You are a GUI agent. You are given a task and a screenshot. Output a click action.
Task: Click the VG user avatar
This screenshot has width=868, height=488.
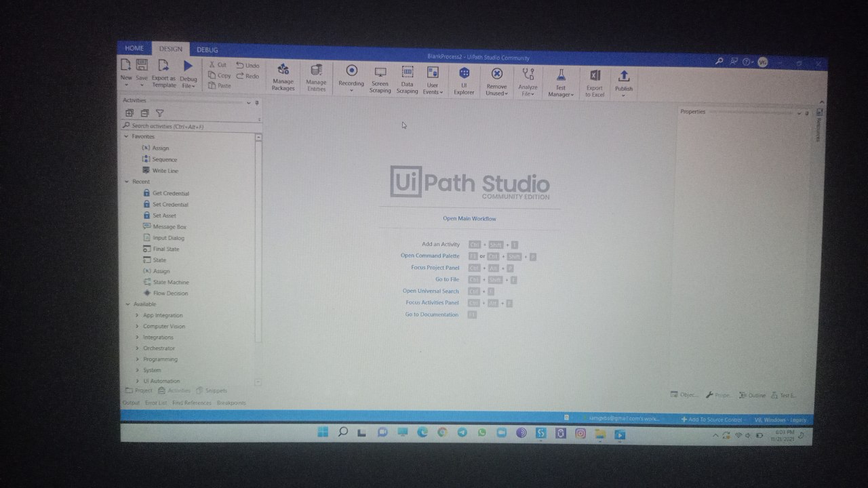click(762, 62)
